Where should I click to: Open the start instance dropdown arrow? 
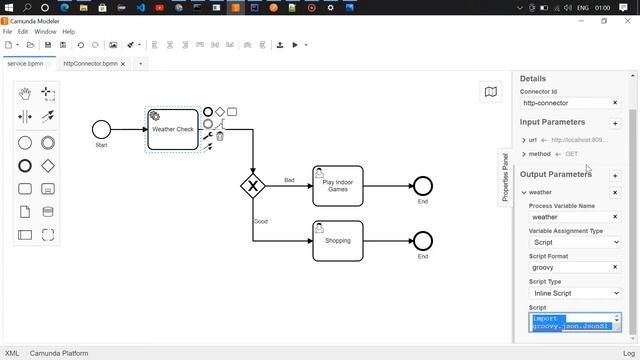(306, 45)
